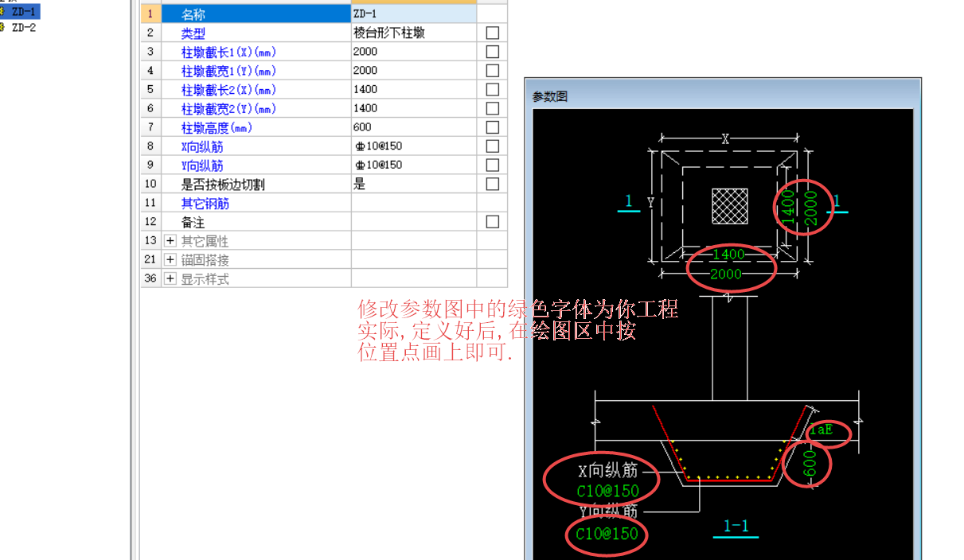
Task: Toggle checkbox for 是否按板边切割 row
Action: 493,184
